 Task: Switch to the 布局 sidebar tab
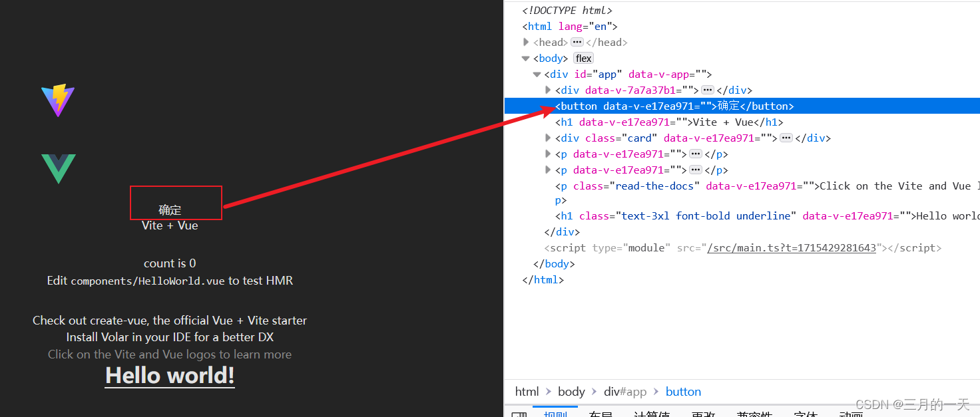601,413
